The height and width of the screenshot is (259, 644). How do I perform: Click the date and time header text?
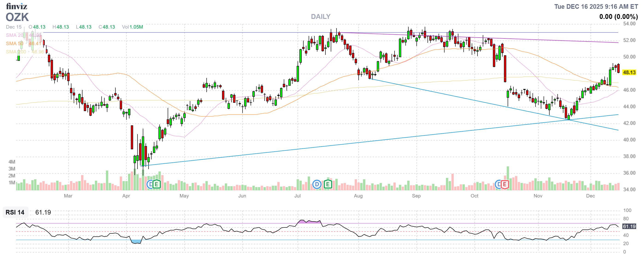click(x=596, y=6)
